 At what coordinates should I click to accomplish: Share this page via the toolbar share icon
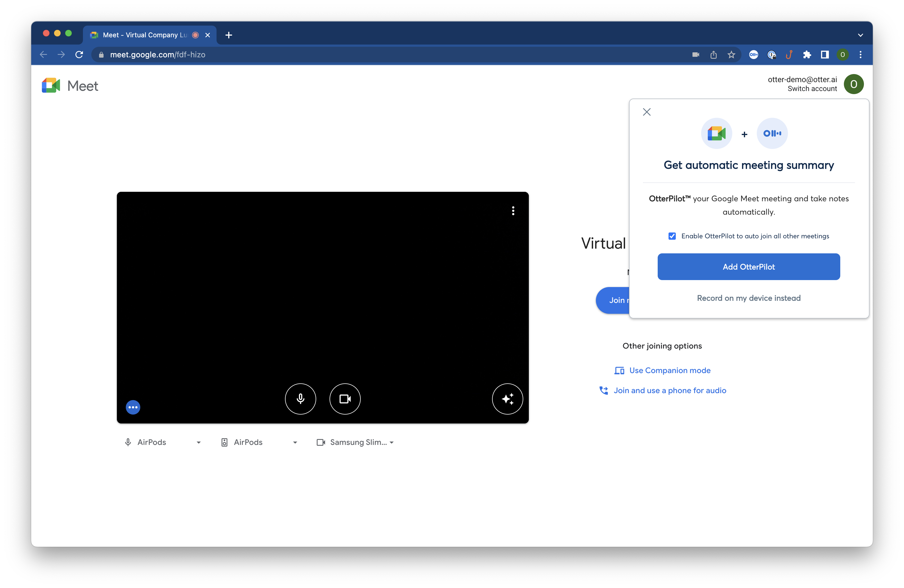[x=713, y=54]
